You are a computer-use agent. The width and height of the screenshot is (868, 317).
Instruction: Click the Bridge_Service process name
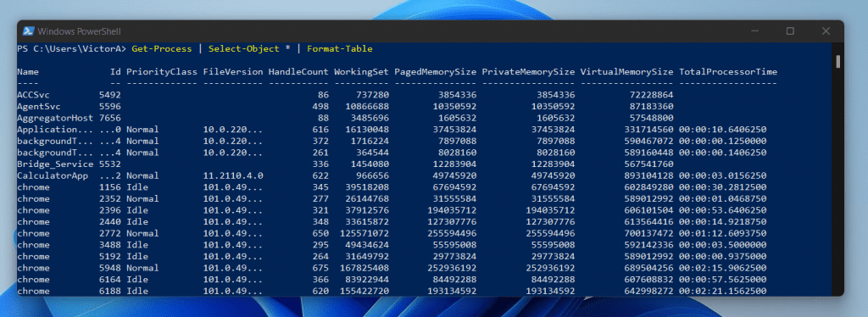[x=55, y=164]
